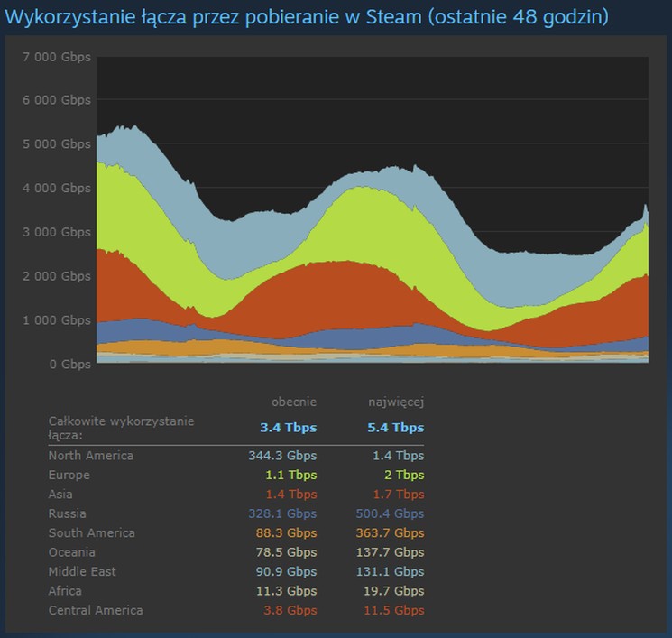
Task: Select the Europe region row label
Action: click(x=69, y=475)
